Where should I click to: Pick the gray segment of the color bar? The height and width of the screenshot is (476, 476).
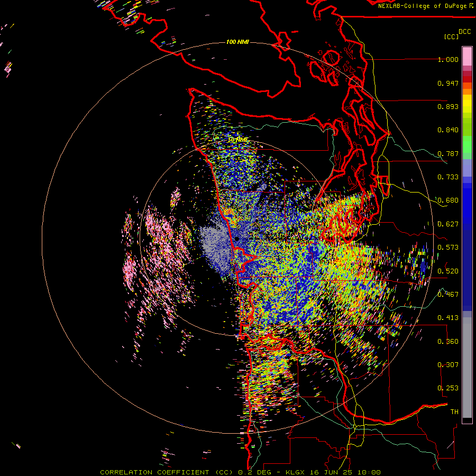[x=467, y=368]
